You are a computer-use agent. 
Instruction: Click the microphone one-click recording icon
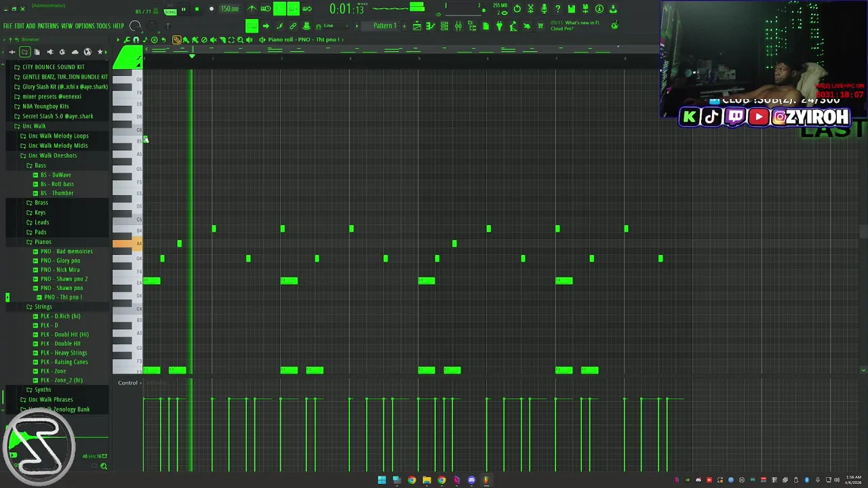tap(545, 9)
